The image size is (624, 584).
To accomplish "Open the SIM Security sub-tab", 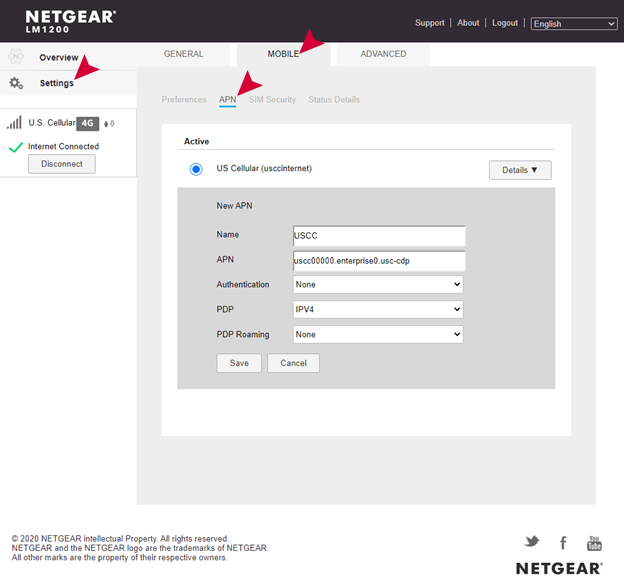I will [x=272, y=100].
